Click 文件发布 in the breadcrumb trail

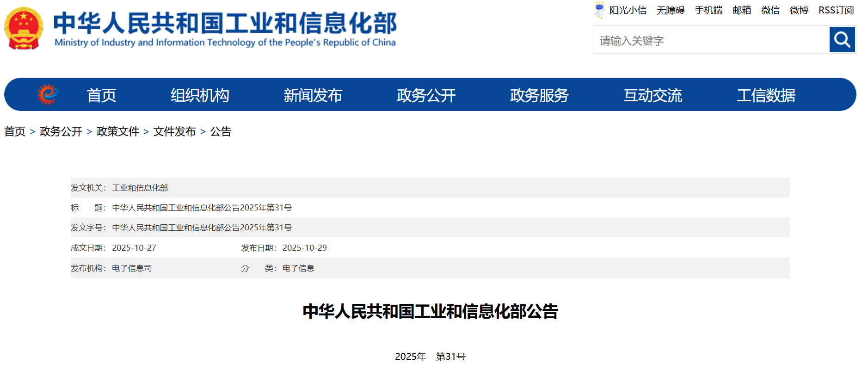[x=174, y=132]
